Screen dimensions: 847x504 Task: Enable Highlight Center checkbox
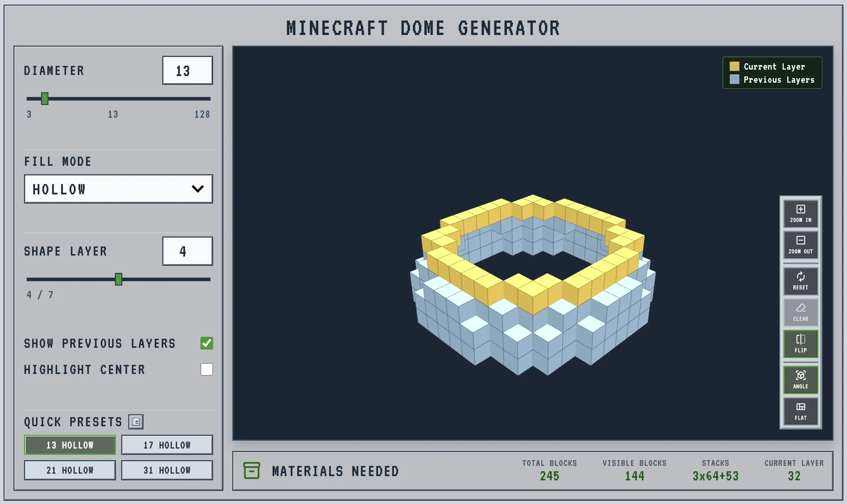(x=206, y=369)
